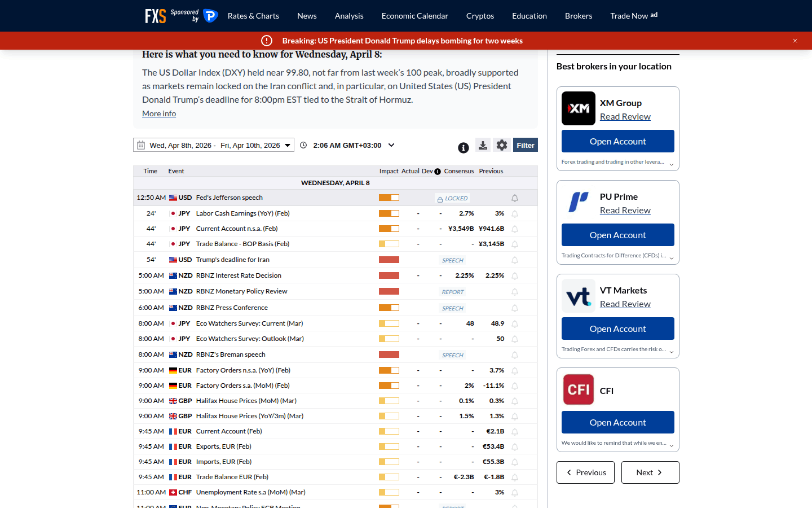Follow the More info link
This screenshot has width=812, height=508.
coord(159,113)
